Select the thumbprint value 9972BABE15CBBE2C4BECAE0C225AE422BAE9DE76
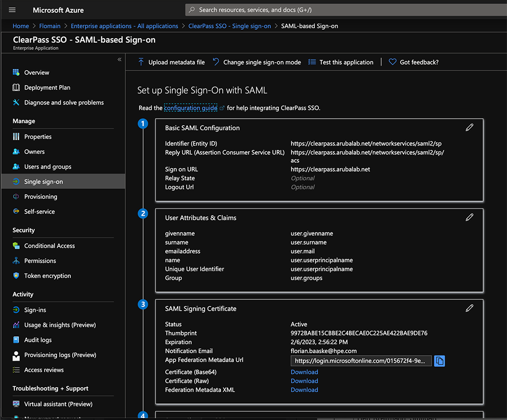The width and height of the screenshot is (507, 420). coord(359,333)
